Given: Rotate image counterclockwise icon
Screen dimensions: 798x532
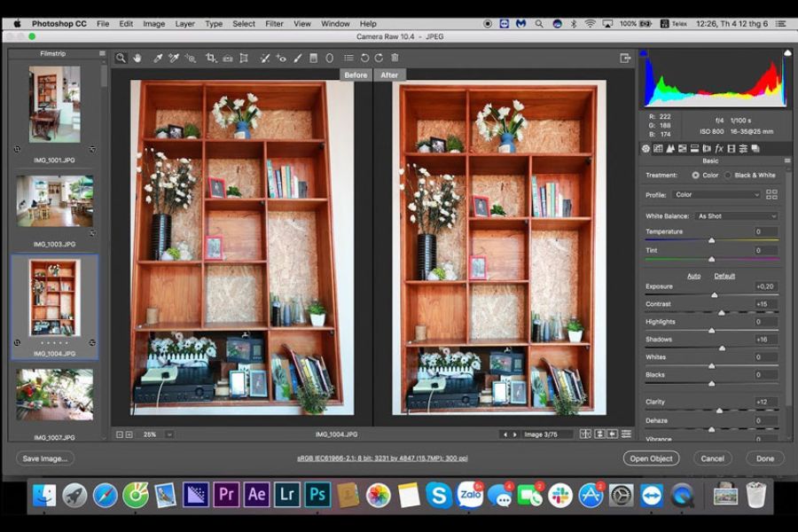Looking at the screenshot, I should (x=364, y=58).
